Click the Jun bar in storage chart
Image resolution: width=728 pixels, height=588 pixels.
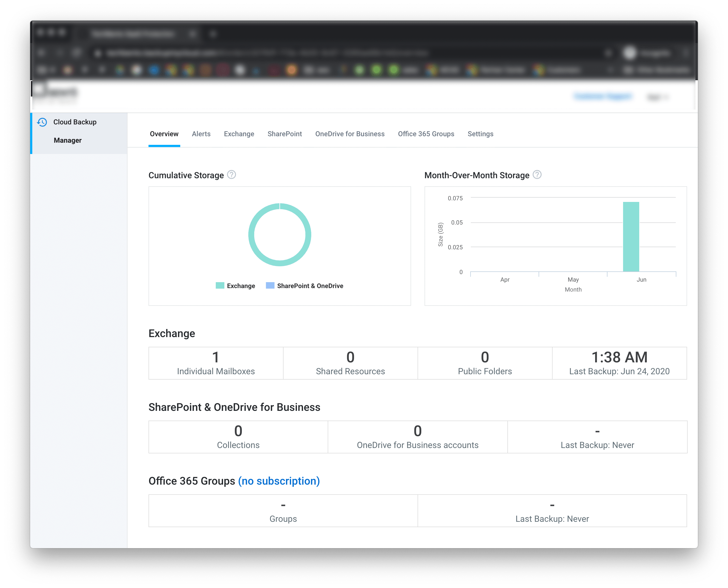point(631,237)
